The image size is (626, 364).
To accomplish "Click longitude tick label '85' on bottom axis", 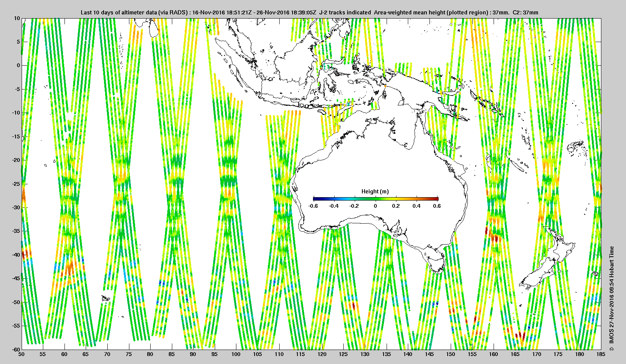I will click(171, 354).
